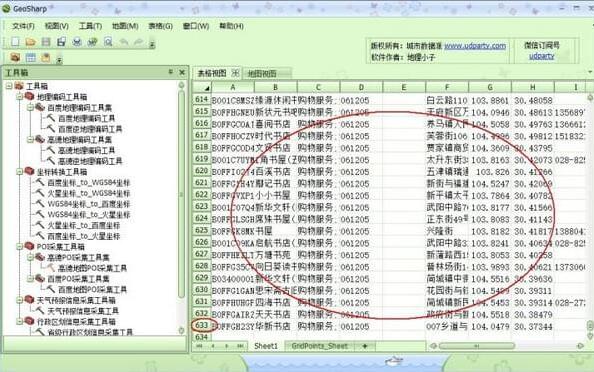Open the 视图(V) menu
This screenshot has width=594, height=372.
click(x=57, y=26)
